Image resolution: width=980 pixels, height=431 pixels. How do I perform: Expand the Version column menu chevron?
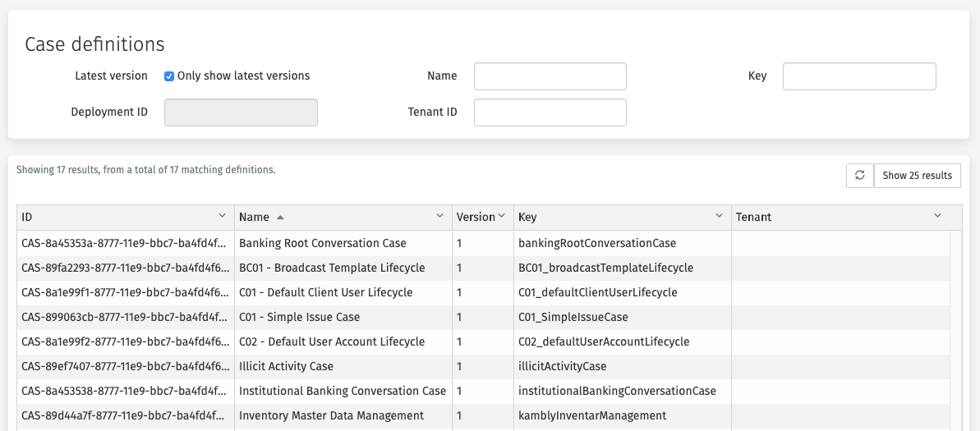pos(501,216)
